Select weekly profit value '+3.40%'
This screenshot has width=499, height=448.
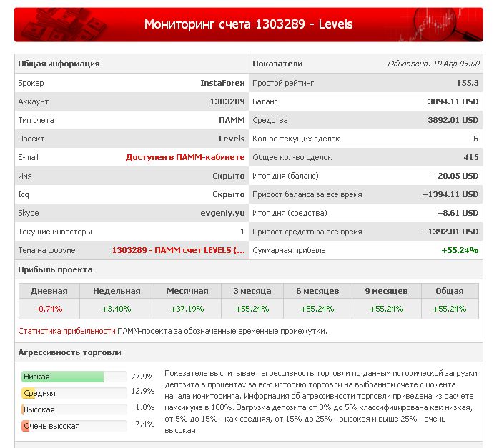(117, 309)
